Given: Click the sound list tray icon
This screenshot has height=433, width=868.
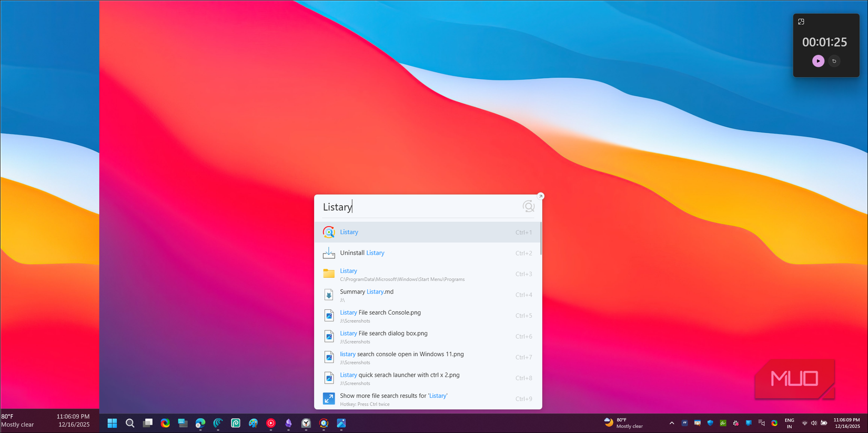Looking at the screenshot, I should coord(761,423).
